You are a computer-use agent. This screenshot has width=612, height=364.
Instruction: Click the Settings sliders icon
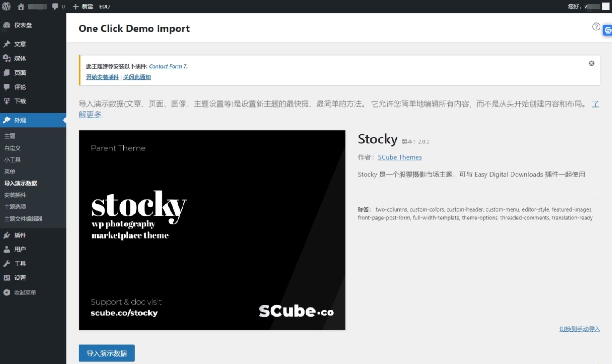(x=7, y=278)
